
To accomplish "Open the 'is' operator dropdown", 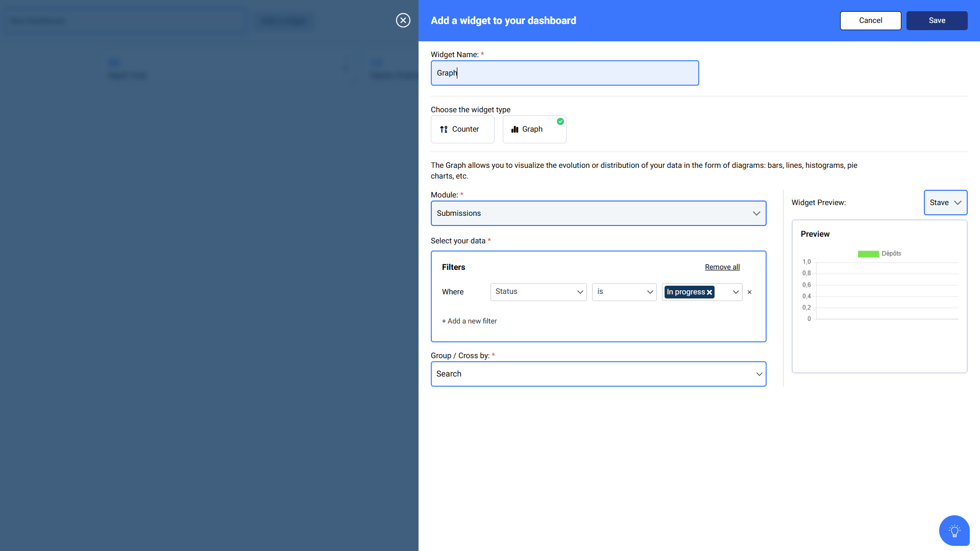I will point(624,292).
